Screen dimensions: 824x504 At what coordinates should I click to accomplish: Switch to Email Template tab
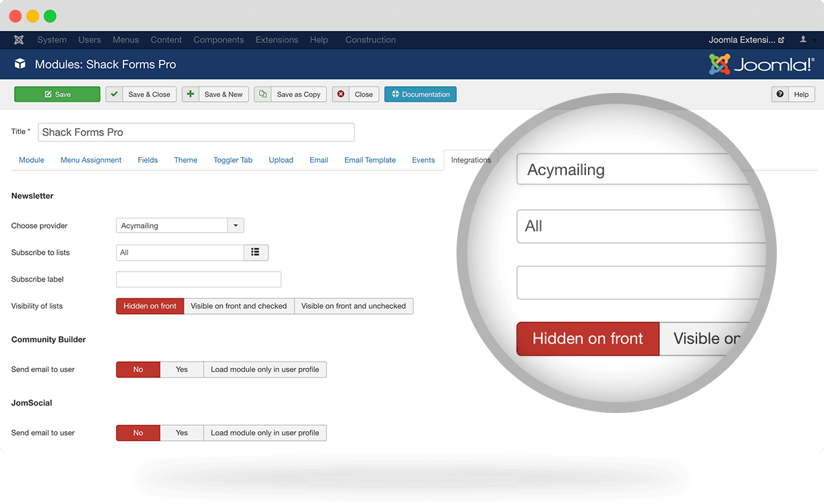click(370, 160)
